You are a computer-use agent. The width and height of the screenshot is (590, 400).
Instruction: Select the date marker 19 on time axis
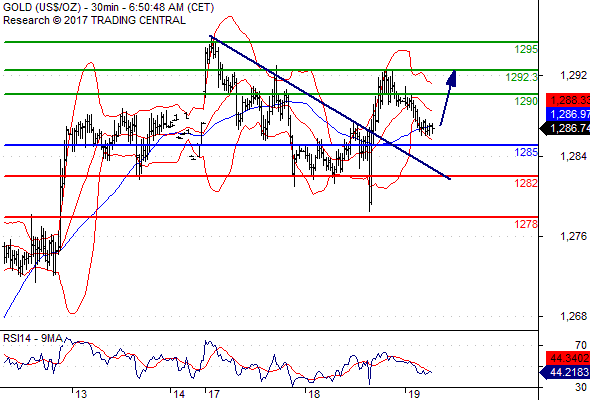(x=414, y=394)
